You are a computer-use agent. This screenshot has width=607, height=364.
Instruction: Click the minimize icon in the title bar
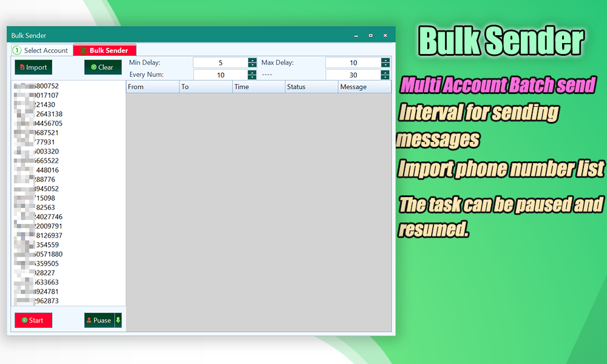pyautogui.click(x=356, y=36)
